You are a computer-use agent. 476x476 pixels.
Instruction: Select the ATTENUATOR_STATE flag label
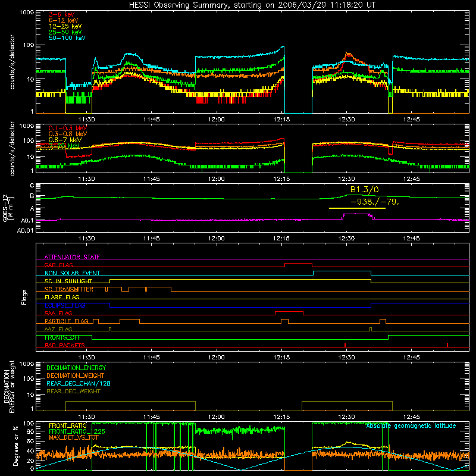point(72,257)
